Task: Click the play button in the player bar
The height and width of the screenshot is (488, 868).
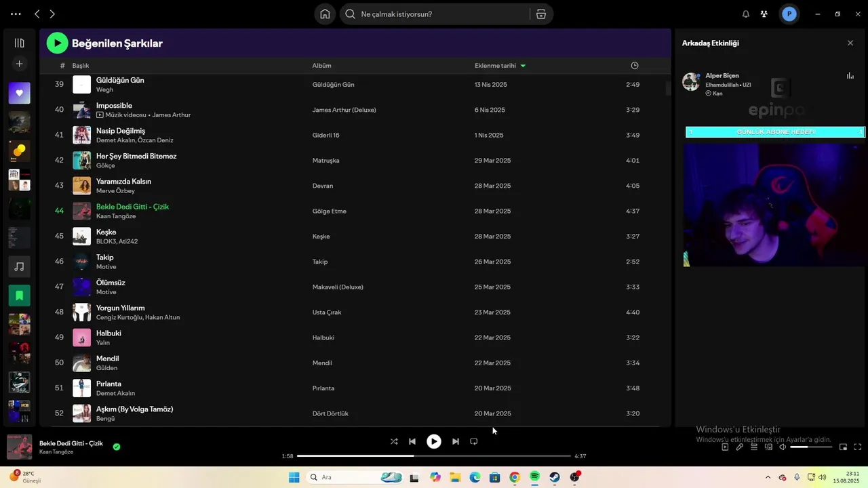Action: (x=434, y=441)
